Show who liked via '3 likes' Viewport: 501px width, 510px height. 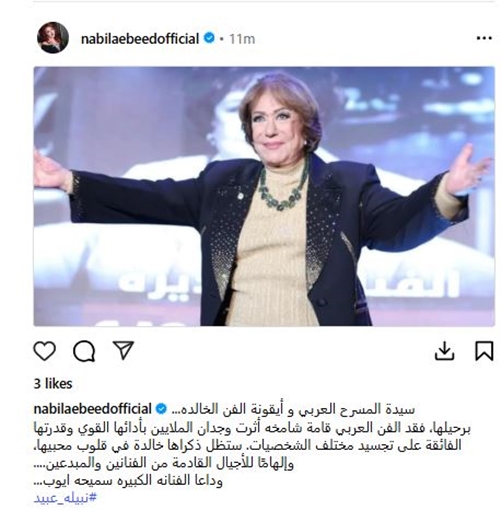point(53,384)
